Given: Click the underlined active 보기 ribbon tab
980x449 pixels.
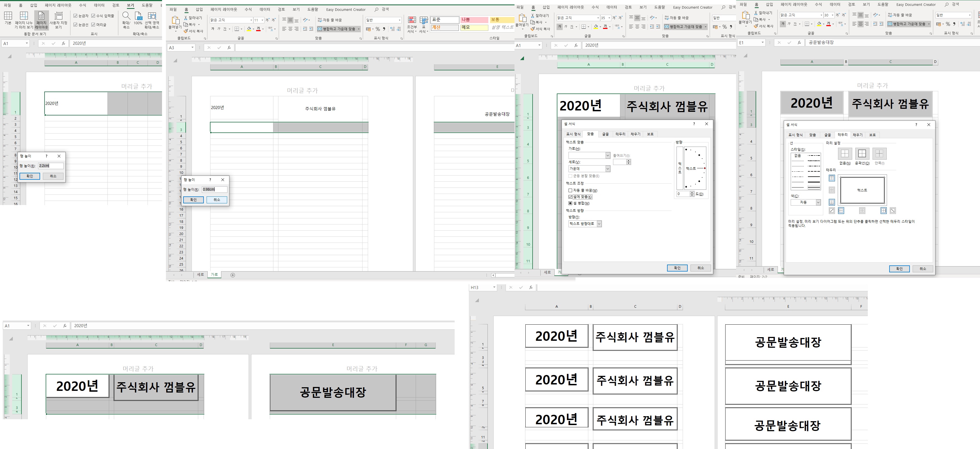Looking at the screenshot, I should [131, 5].
